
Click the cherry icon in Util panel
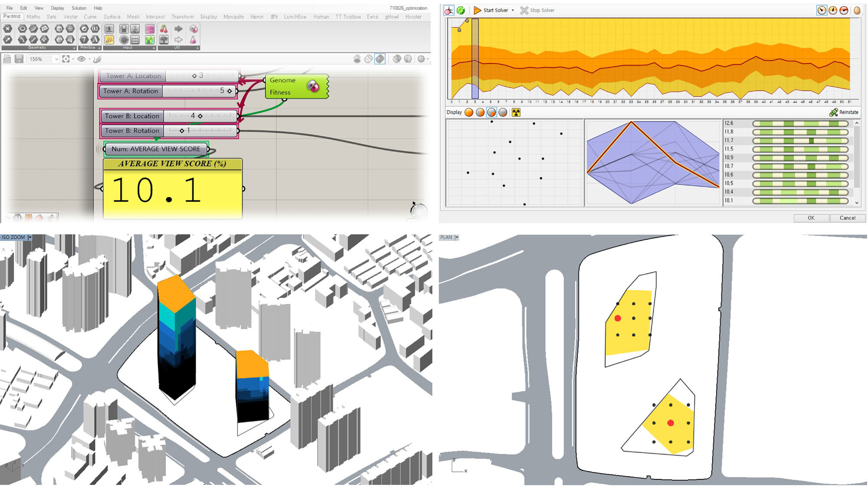(x=164, y=29)
